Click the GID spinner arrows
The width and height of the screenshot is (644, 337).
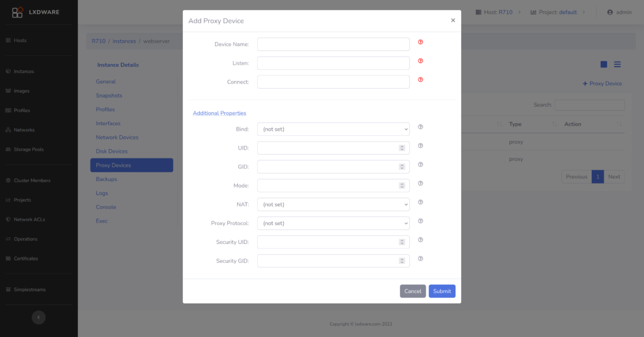point(402,167)
